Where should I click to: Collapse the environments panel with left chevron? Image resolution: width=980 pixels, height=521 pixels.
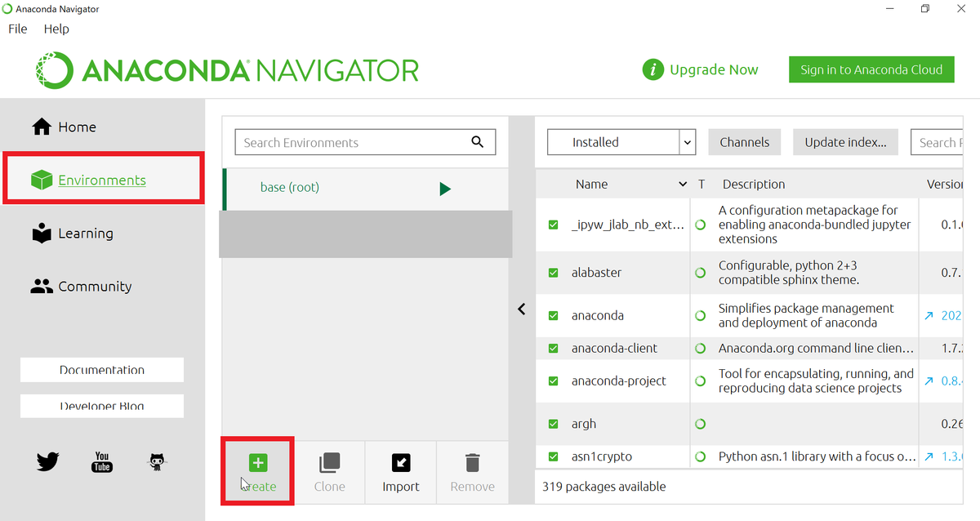click(522, 309)
